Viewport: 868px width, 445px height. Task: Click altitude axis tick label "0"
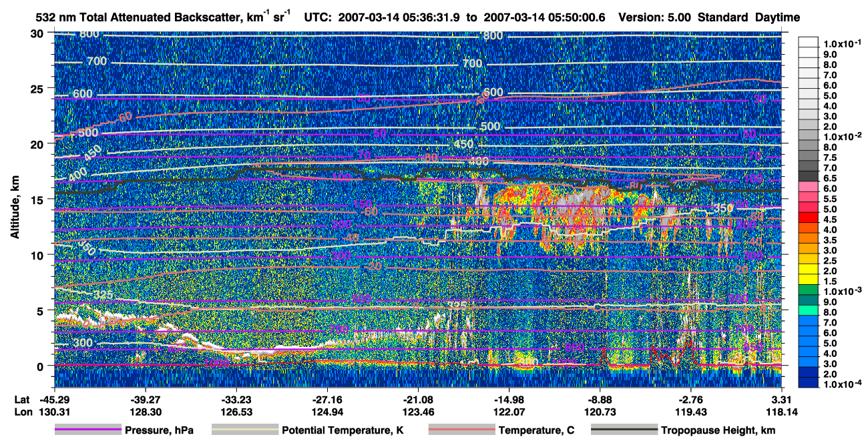point(41,366)
